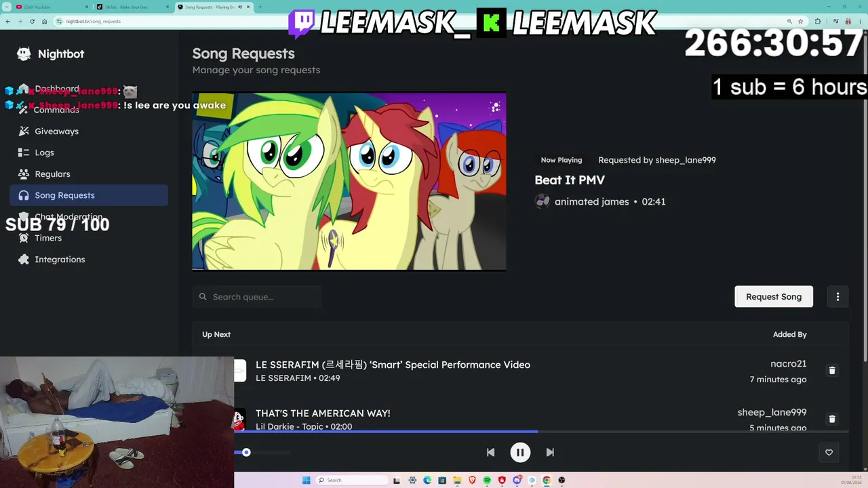868x488 pixels.
Task: Click the Lil Darkie song thumbnail
Action: [239, 420]
